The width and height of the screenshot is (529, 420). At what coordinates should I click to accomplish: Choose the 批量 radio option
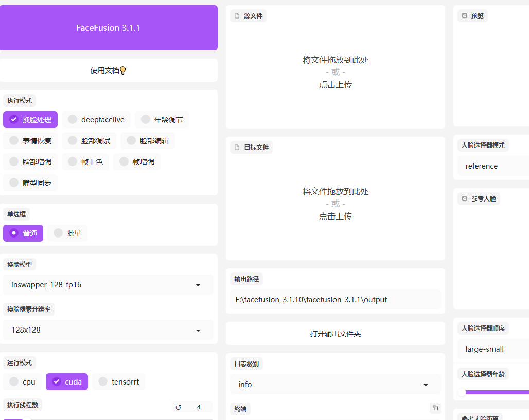67,233
